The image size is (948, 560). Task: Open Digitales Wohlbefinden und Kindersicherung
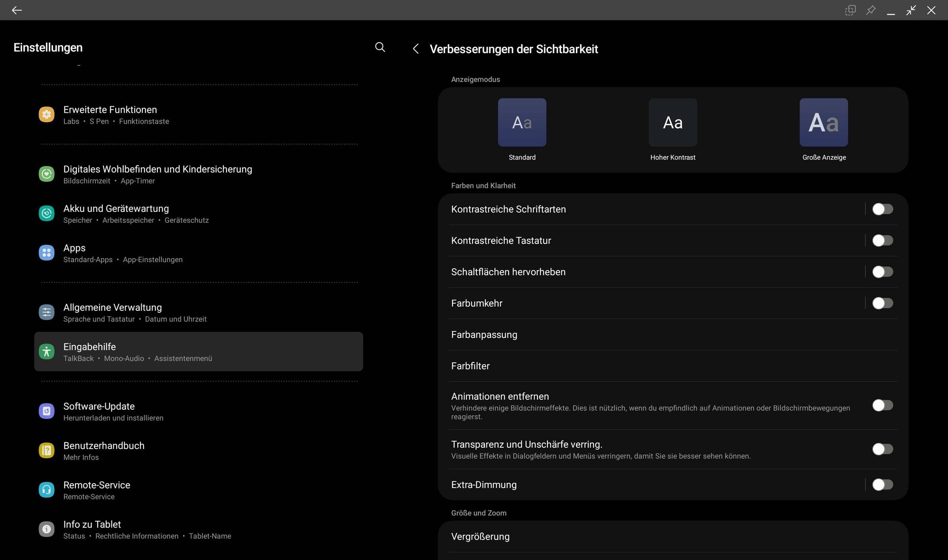pyautogui.click(x=199, y=174)
